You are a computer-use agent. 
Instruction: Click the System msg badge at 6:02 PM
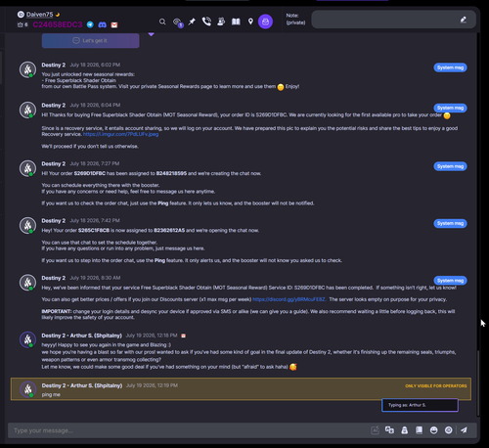click(450, 67)
